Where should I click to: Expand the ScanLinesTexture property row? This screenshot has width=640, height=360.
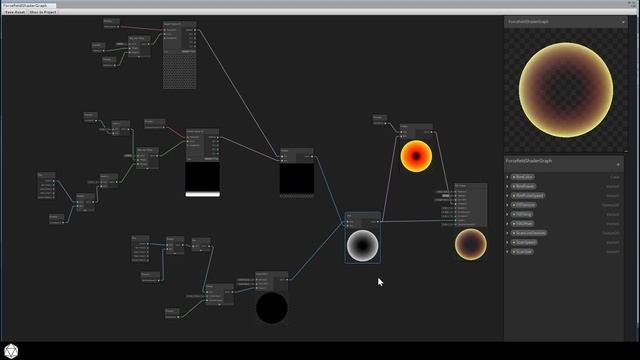tap(507, 233)
